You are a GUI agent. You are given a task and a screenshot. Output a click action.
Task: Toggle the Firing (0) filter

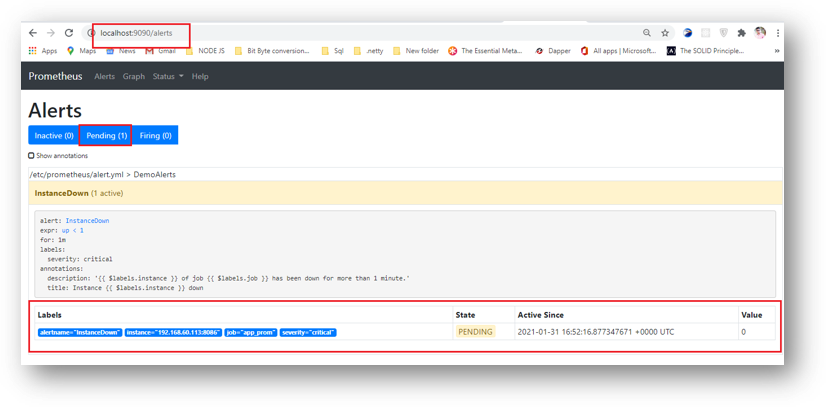[x=155, y=135]
